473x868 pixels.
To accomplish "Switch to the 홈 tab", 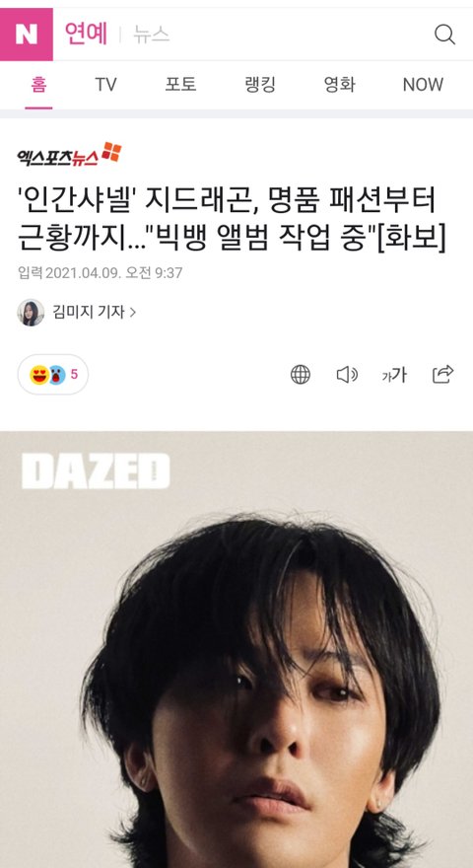I will point(38,85).
